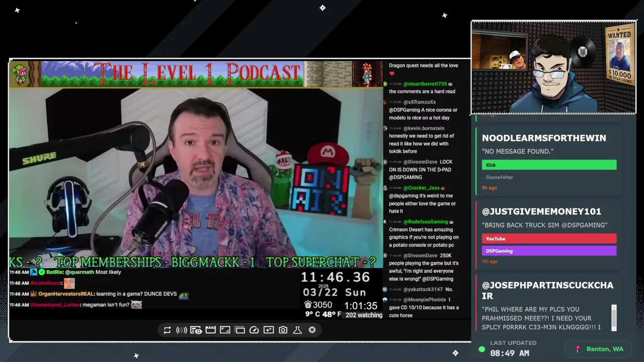Open the gear settings icon in toolbar
The image size is (644, 362).
(312, 330)
